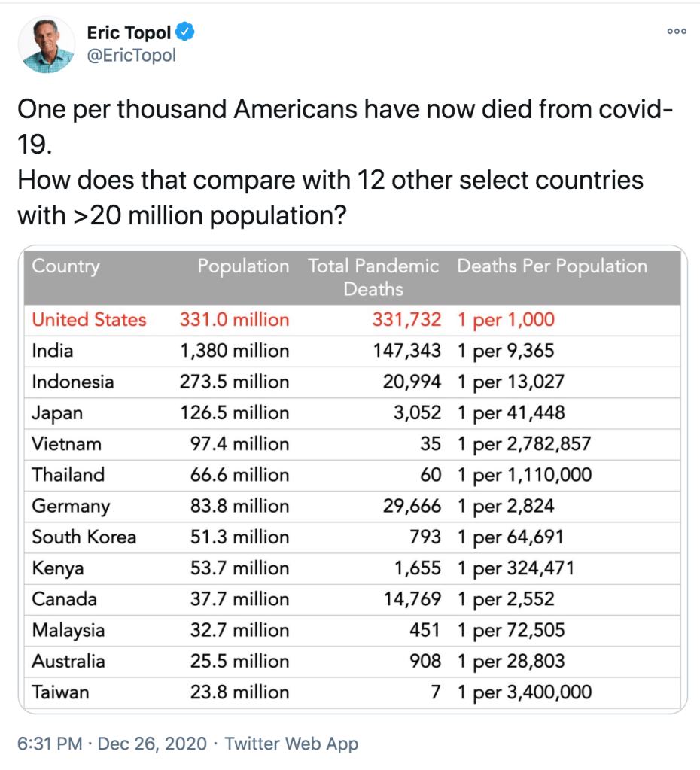Screen dimensions: 700x770
Task: Select the Population column header
Action: (243, 266)
